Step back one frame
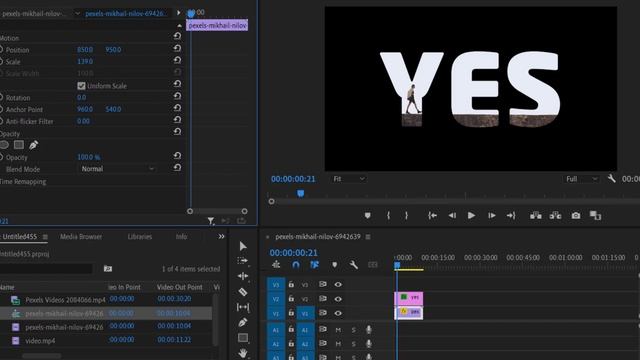 pyautogui.click(x=452, y=215)
